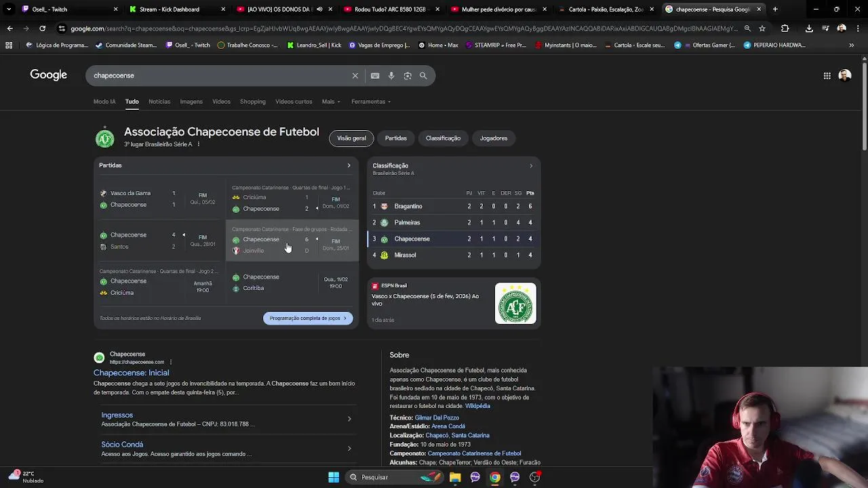Navigate back in browser history

coord(9,28)
